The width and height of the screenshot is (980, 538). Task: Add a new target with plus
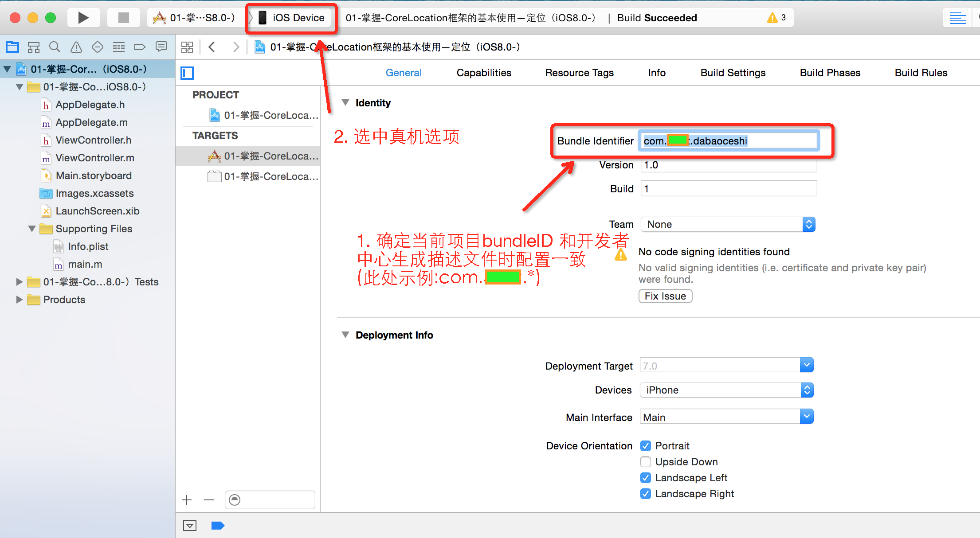tap(187, 500)
